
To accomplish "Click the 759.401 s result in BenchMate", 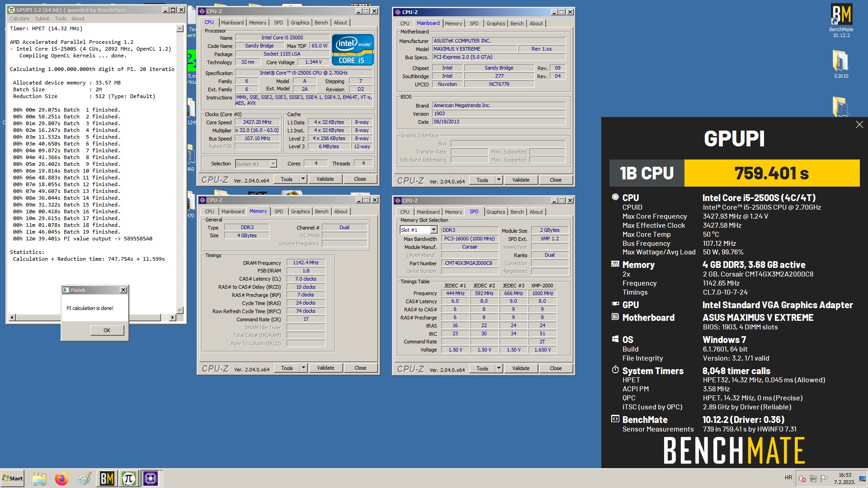I will [x=771, y=173].
